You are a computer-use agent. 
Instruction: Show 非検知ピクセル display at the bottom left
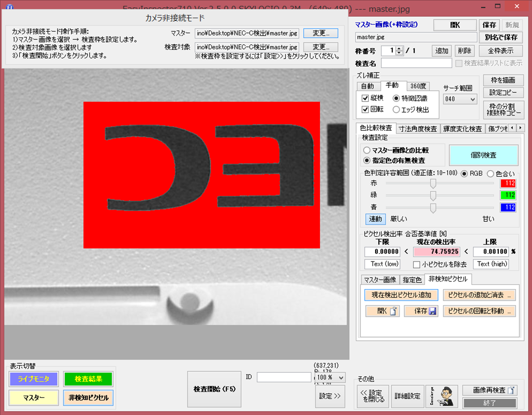tap(88, 397)
